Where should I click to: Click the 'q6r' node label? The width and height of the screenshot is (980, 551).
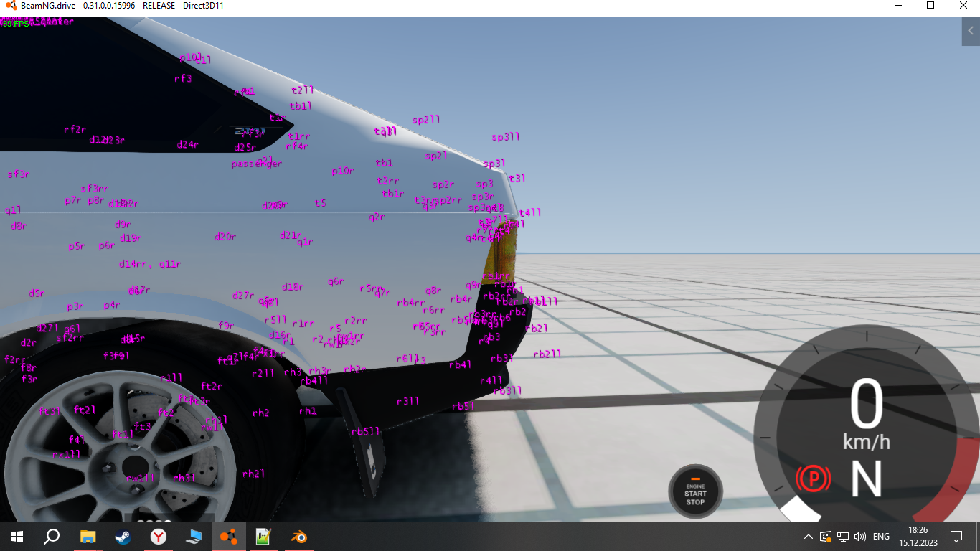pyautogui.click(x=336, y=282)
